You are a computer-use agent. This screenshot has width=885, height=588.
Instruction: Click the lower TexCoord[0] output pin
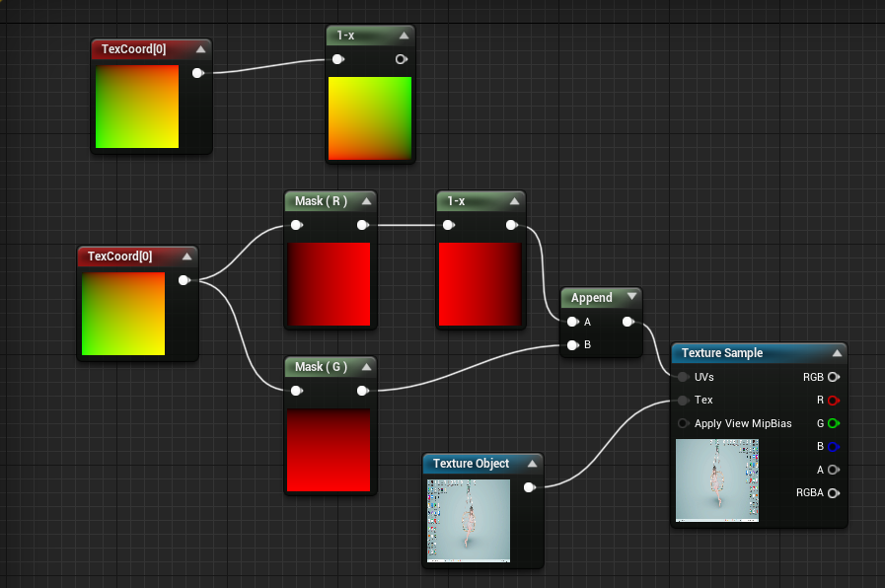[184, 280]
